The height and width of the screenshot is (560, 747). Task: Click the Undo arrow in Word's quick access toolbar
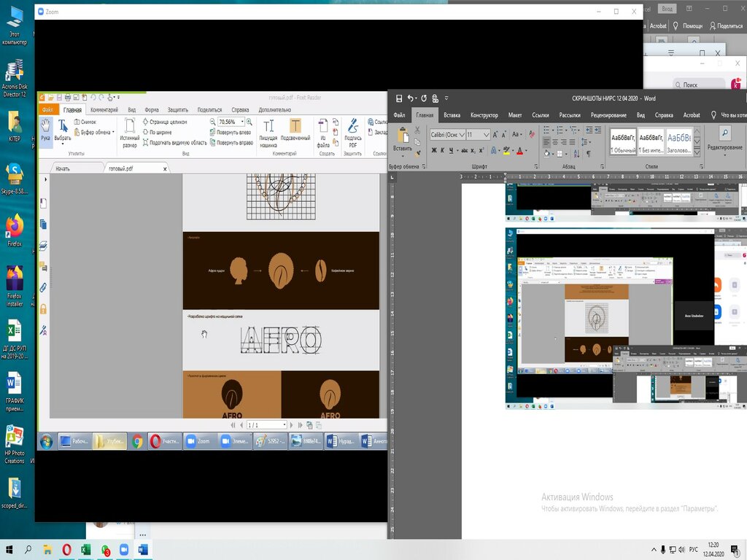click(x=410, y=98)
